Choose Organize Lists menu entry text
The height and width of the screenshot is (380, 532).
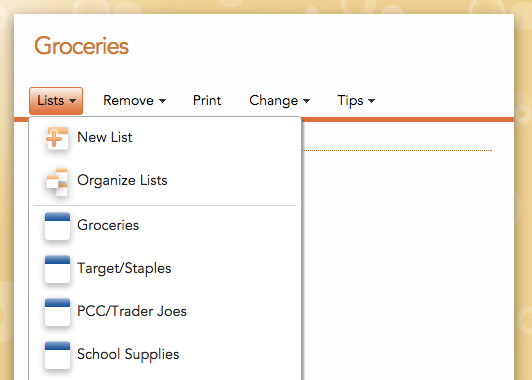pos(122,180)
